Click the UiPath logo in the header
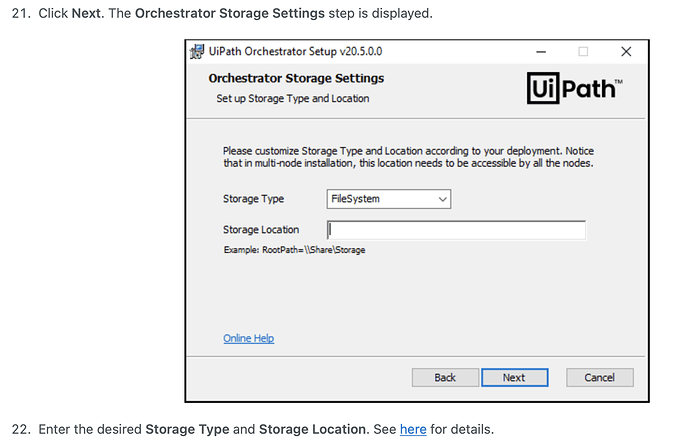690x445 pixels. 573,89
